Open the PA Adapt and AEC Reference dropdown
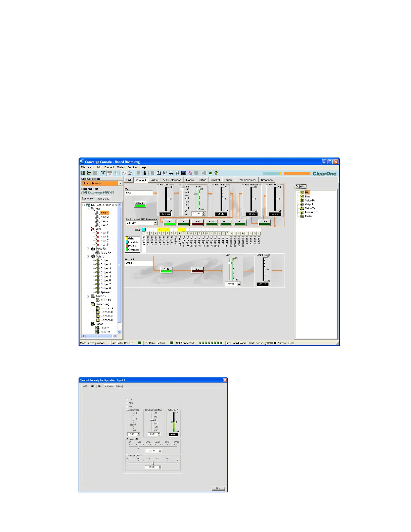 [155, 223]
